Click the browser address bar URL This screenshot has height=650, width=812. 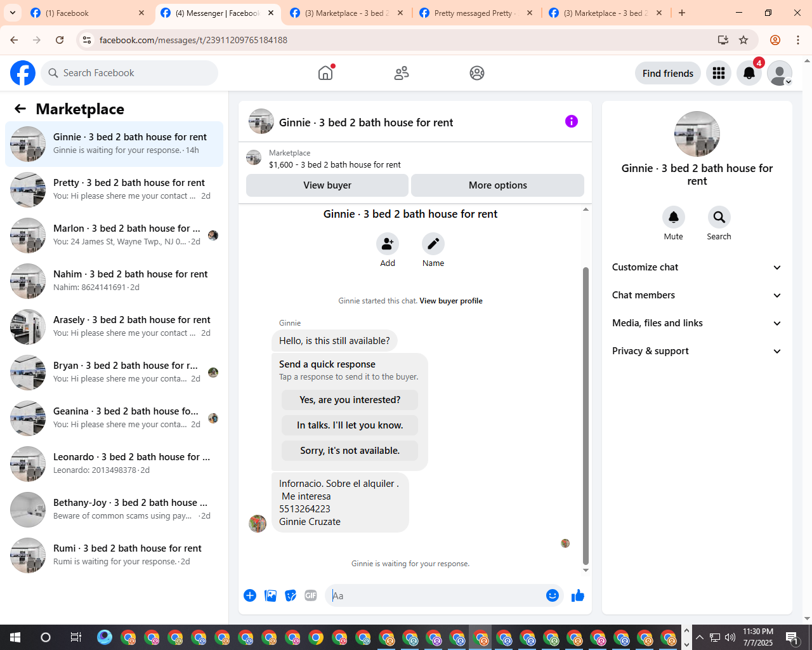pyautogui.click(x=193, y=40)
